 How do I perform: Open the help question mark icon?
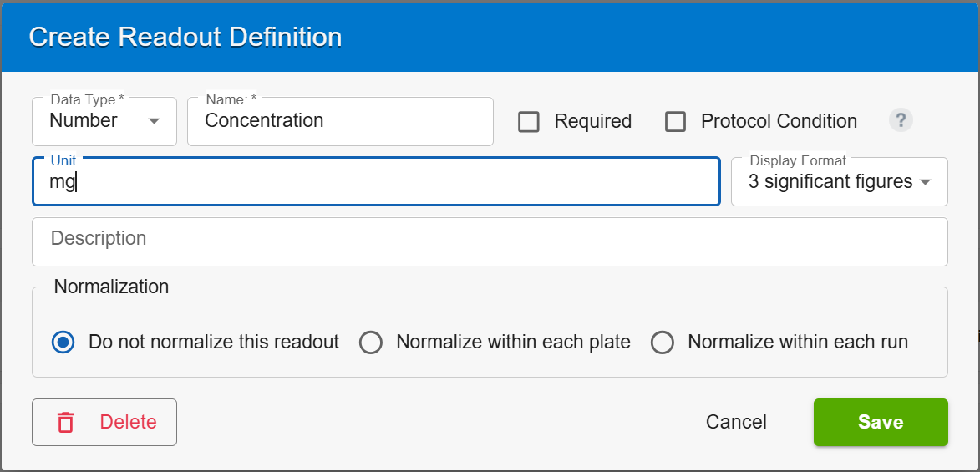click(901, 120)
